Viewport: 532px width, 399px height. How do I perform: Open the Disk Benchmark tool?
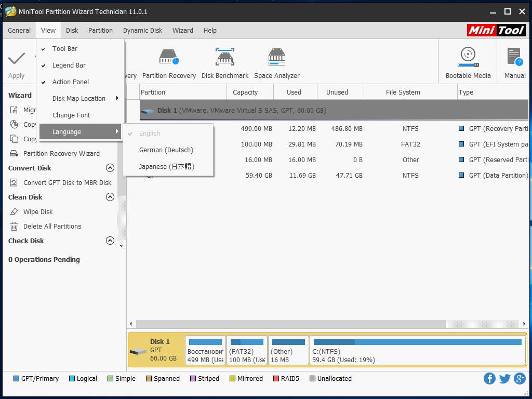pyautogui.click(x=225, y=57)
